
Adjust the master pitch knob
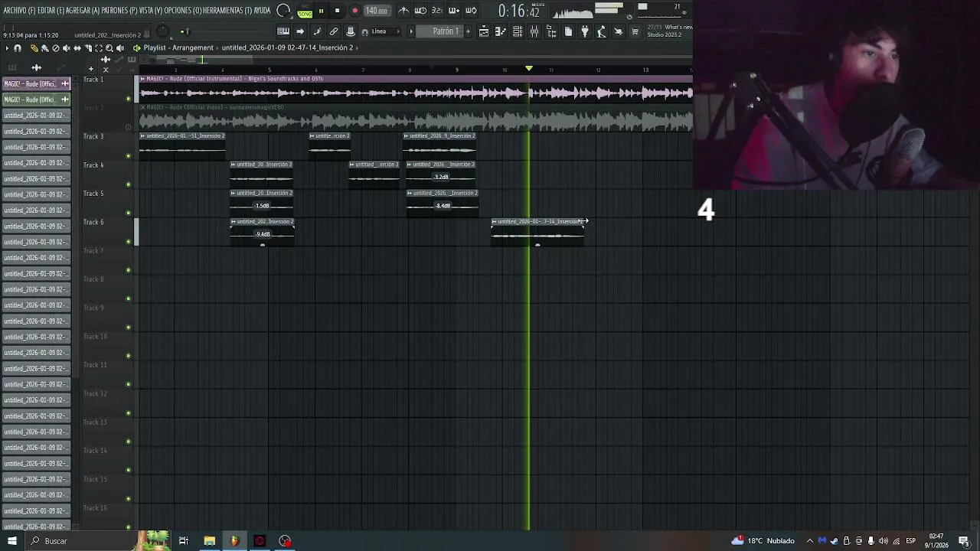tap(163, 31)
